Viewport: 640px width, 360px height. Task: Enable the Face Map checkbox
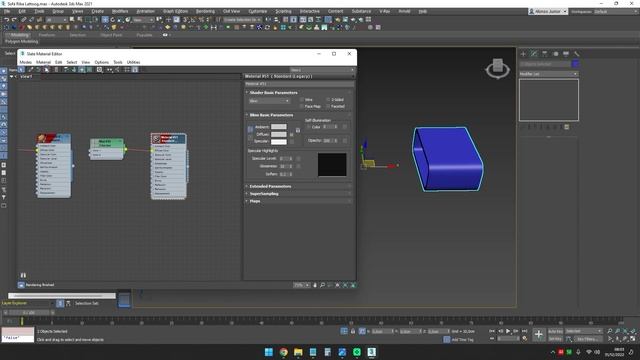click(x=302, y=107)
